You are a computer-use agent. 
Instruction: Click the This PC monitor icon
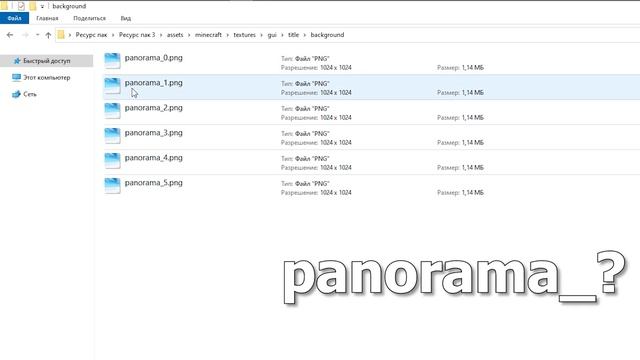pos(16,78)
